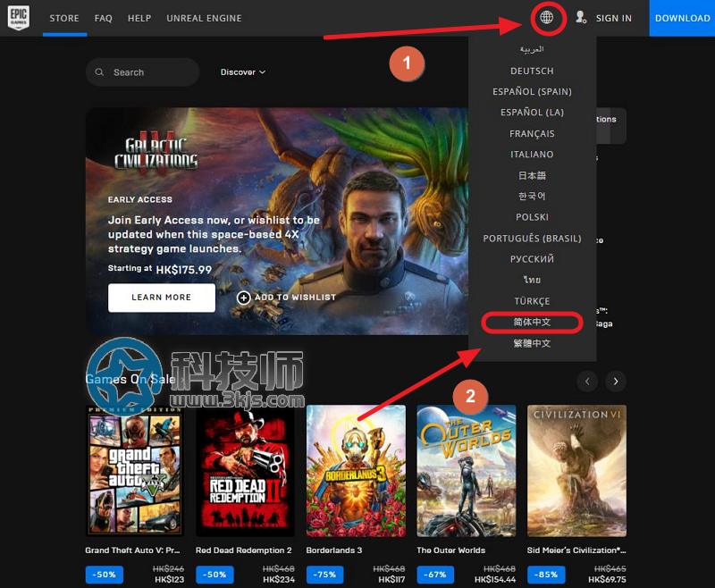Click Galactic Civilizations banner image

(x=277, y=221)
